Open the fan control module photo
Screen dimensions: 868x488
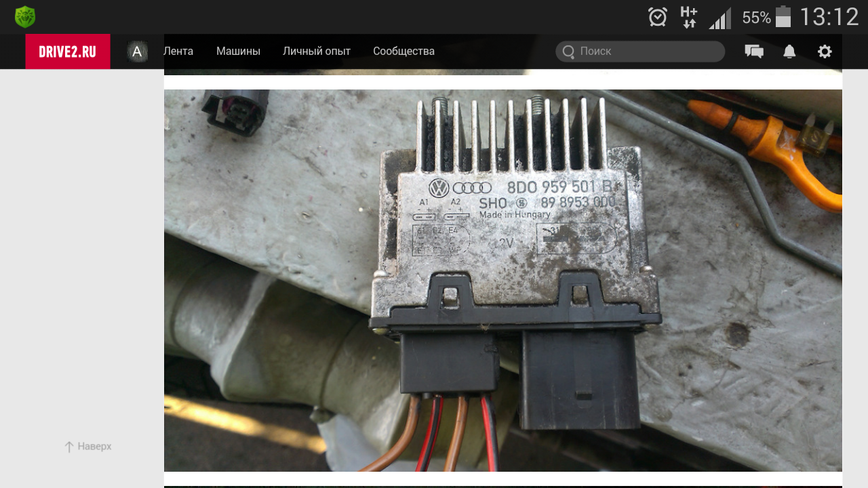point(502,280)
